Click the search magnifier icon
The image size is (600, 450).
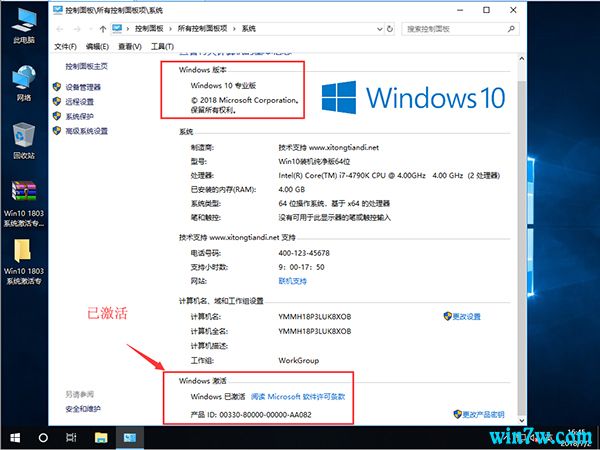tap(511, 29)
